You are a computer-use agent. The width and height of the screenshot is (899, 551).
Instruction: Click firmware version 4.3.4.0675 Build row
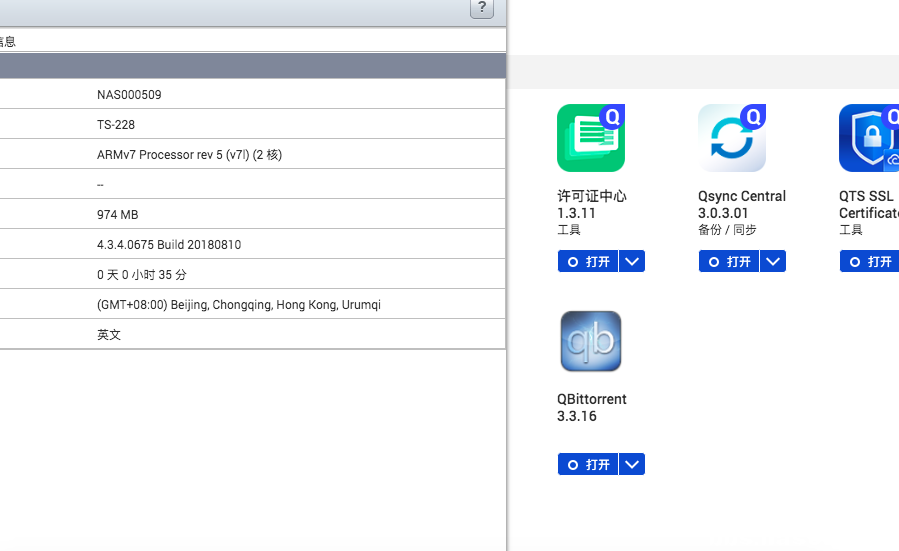[169, 245]
